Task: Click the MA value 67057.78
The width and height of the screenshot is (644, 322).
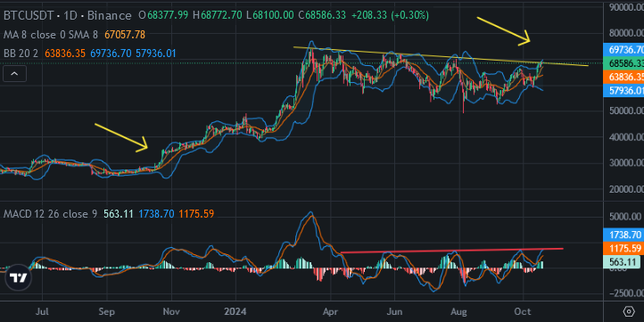Action: [125, 35]
